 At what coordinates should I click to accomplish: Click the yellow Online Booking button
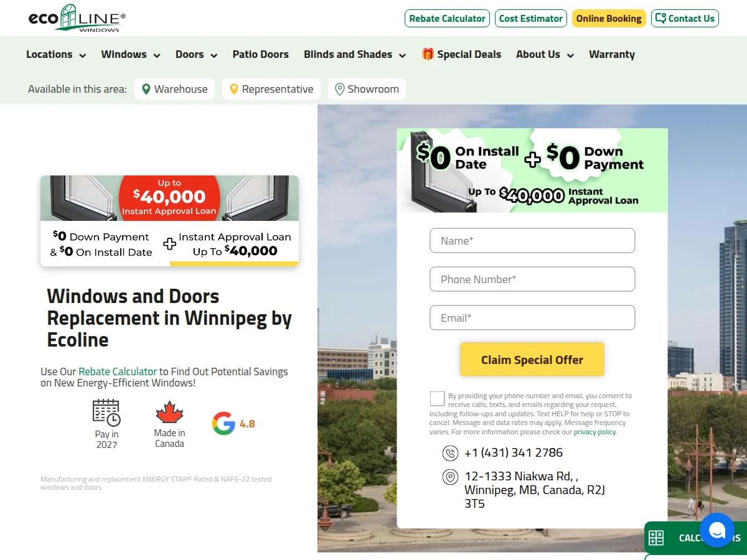(x=609, y=19)
